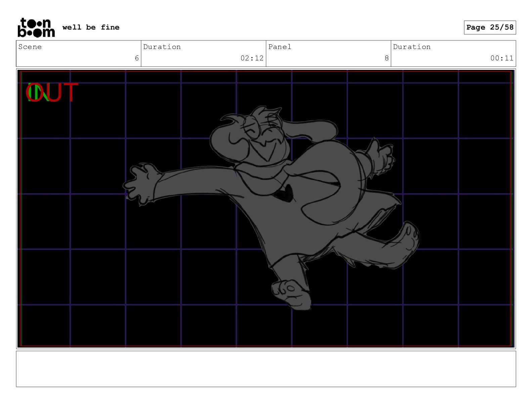Click the 'Page 25/58' page indicator

[x=490, y=27]
